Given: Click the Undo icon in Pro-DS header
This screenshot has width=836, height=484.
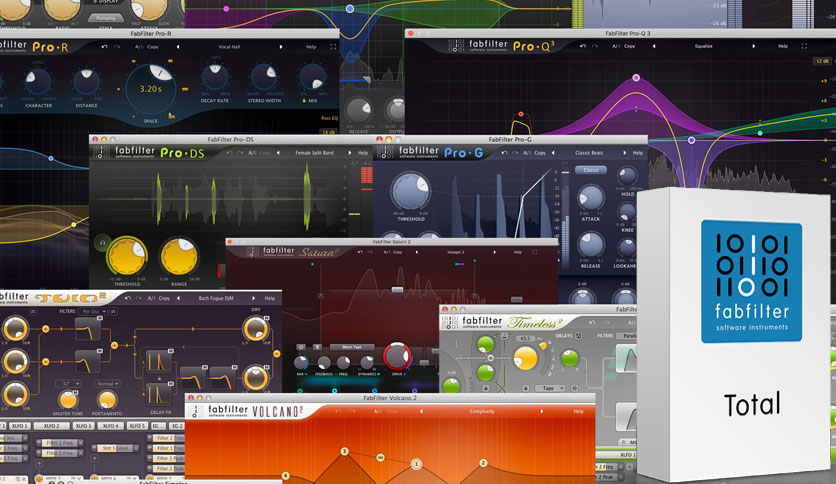Looking at the screenshot, I should [229, 153].
